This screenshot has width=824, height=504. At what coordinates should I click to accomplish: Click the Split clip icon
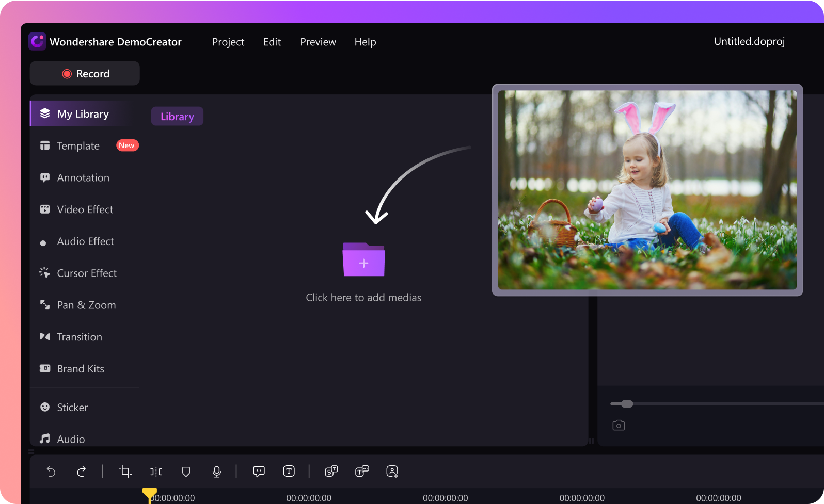(156, 471)
